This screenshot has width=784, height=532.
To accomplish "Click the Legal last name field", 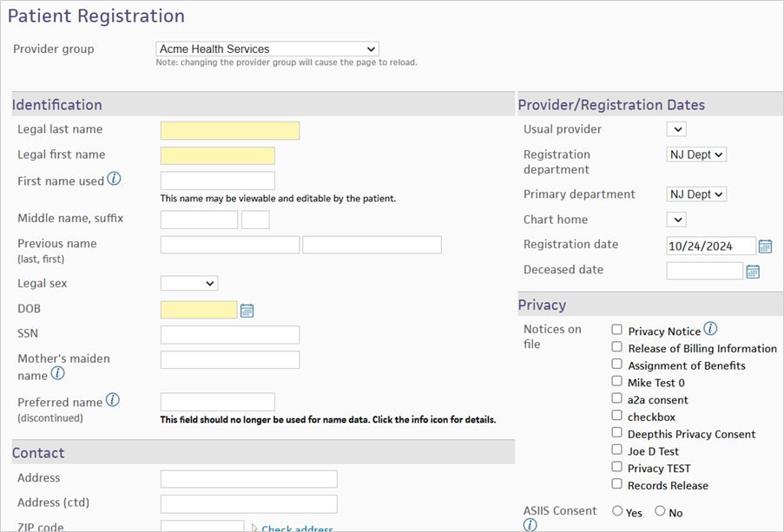I will (230, 130).
